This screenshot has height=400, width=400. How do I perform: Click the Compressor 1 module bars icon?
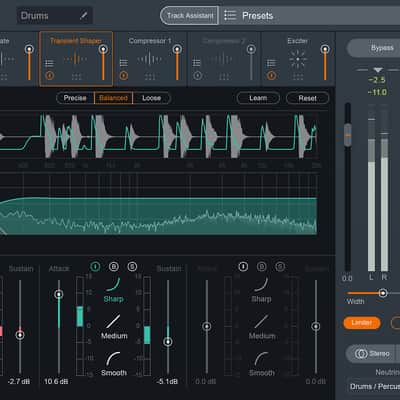pos(149,59)
